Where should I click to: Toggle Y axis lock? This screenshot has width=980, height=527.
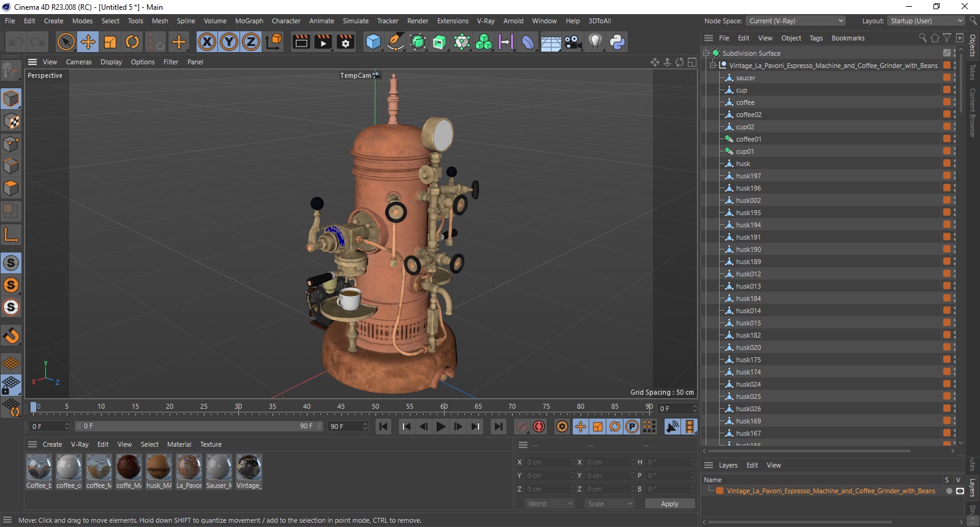click(x=229, y=42)
